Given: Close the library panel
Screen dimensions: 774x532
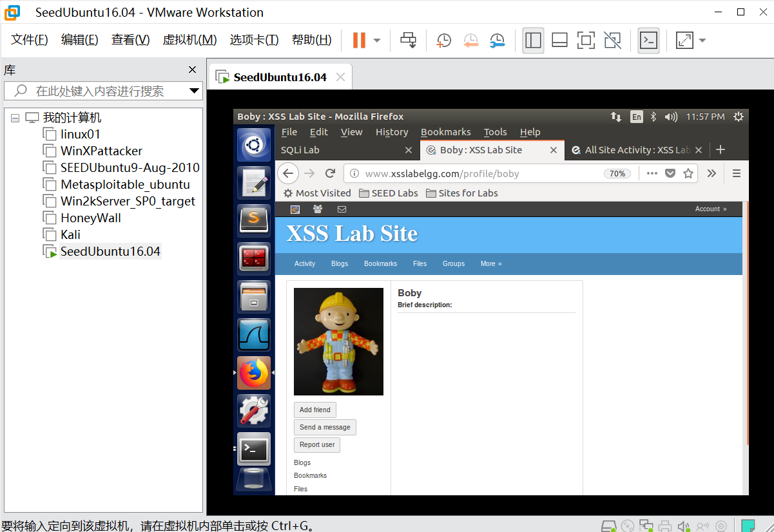Looking at the screenshot, I should click(192, 70).
